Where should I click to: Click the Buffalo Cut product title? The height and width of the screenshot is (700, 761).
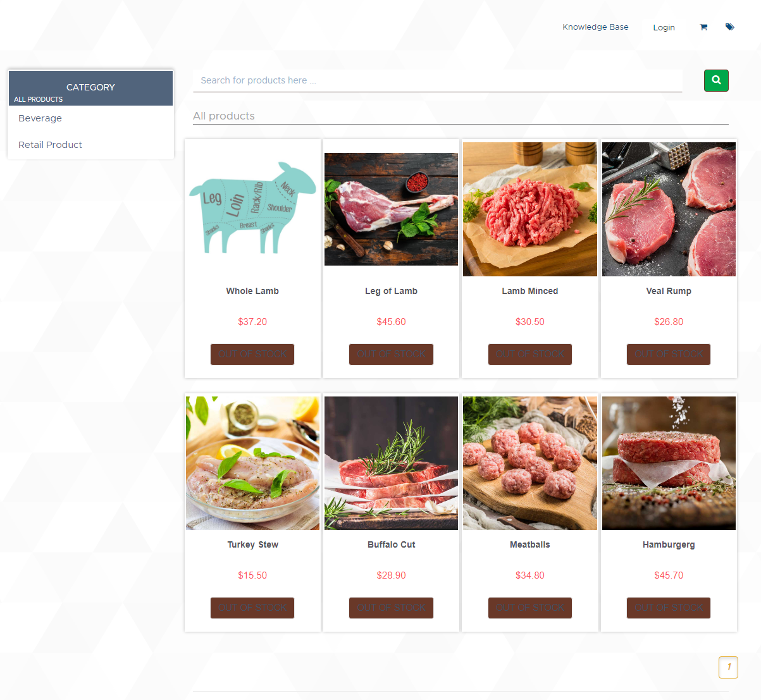click(x=392, y=544)
